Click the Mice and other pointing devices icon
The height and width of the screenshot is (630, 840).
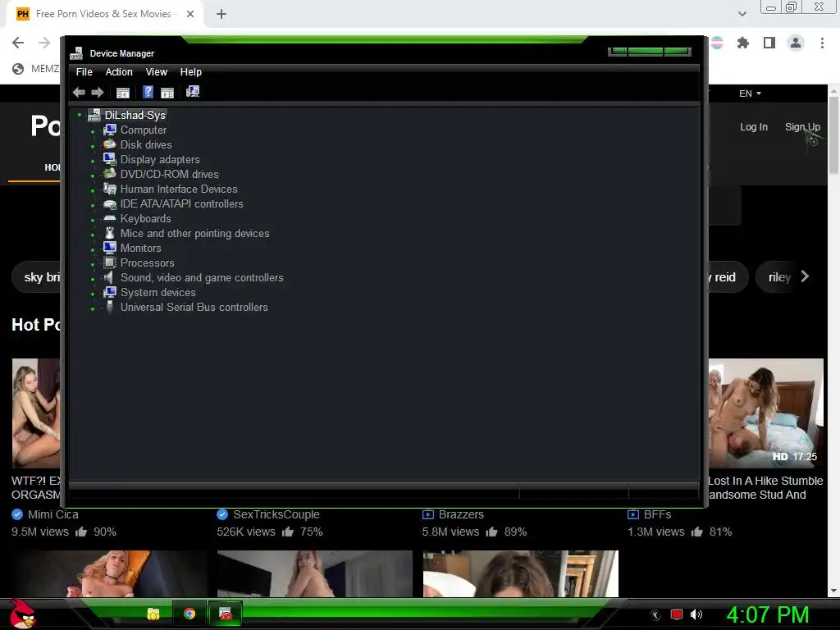109,233
